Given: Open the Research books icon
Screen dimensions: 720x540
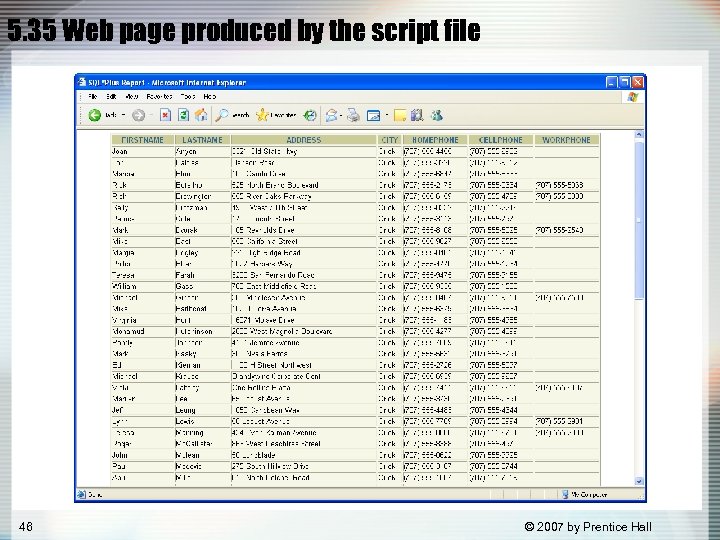Looking at the screenshot, I should point(417,115).
